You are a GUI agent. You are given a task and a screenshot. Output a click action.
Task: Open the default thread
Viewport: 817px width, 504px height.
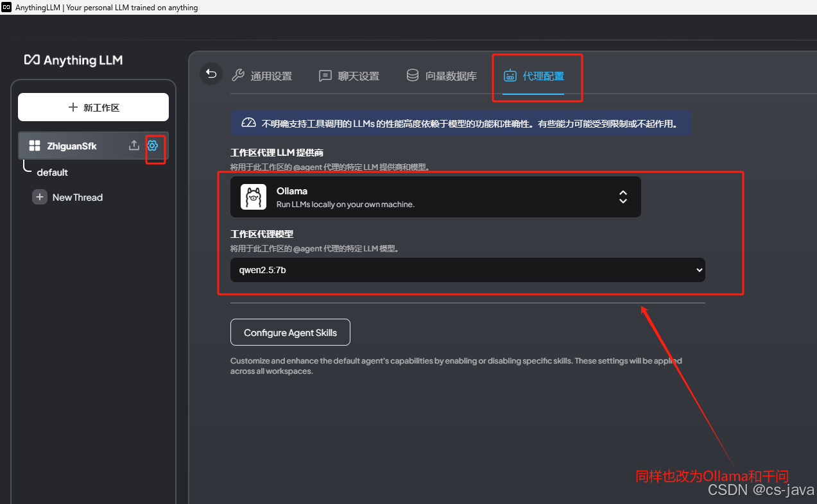[52, 172]
